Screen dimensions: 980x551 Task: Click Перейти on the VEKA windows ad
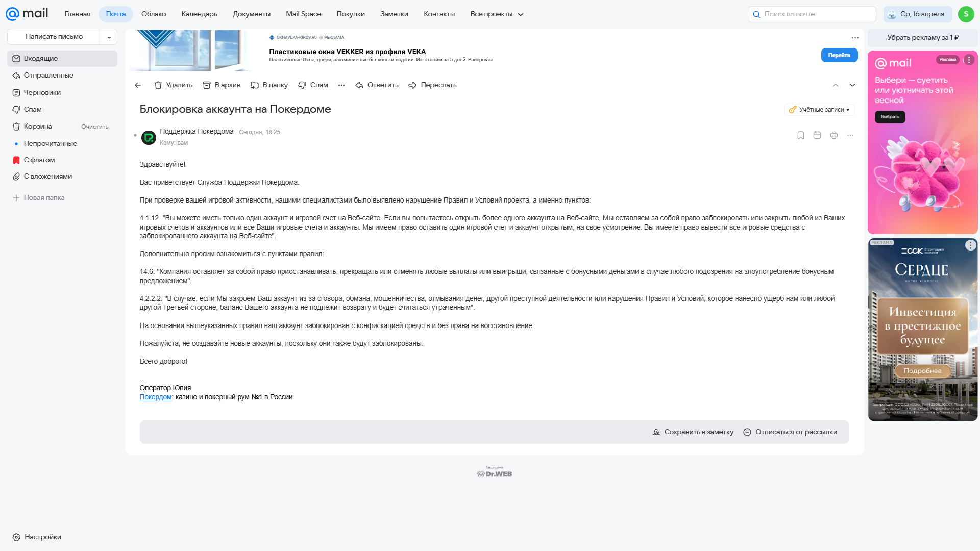click(839, 55)
